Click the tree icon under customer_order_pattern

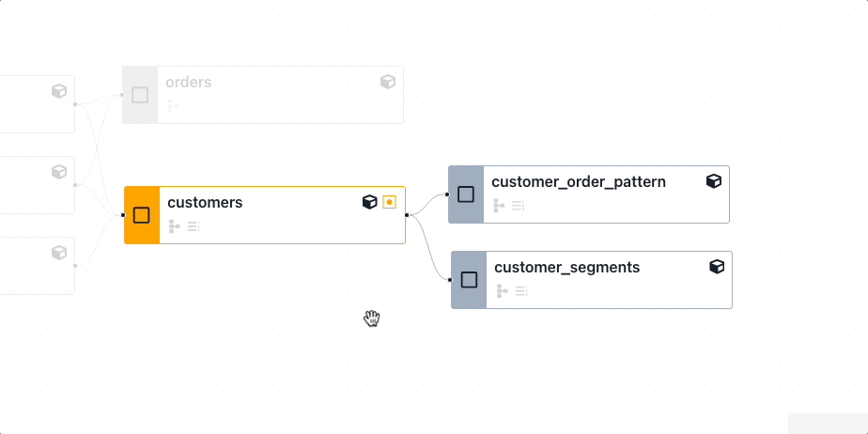pos(499,206)
